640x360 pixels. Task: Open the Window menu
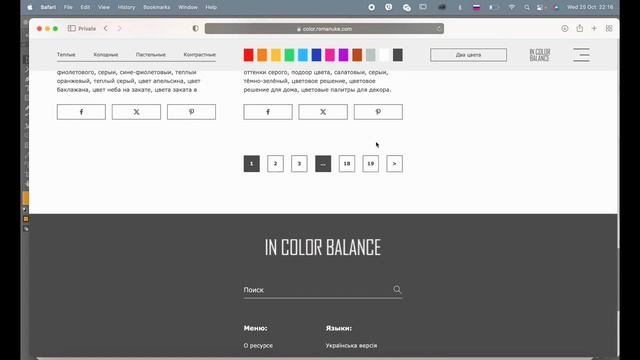[188, 7]
